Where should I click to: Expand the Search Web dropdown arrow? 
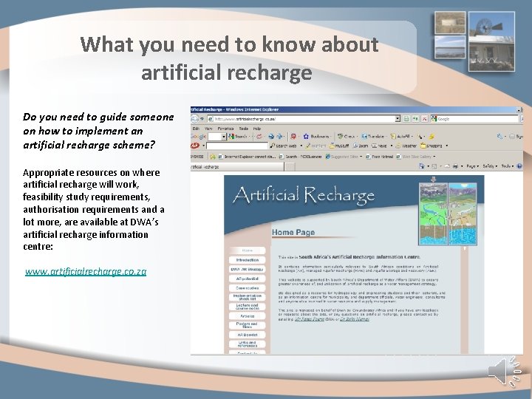pos(301,146)
